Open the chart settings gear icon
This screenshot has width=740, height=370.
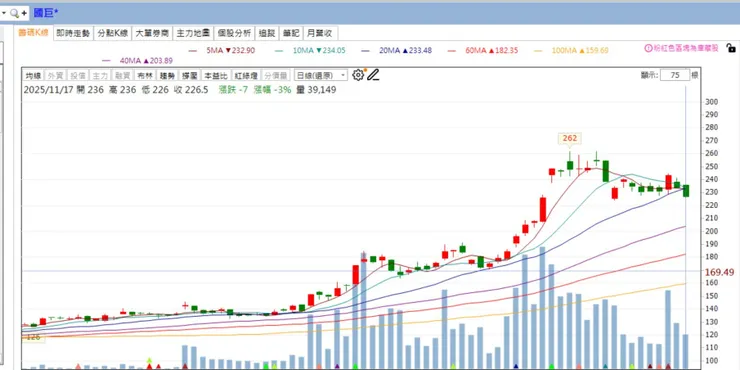358,75
